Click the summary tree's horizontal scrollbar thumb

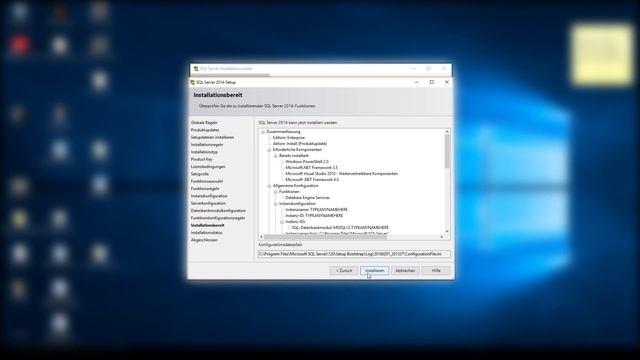[x=325, y=237]
